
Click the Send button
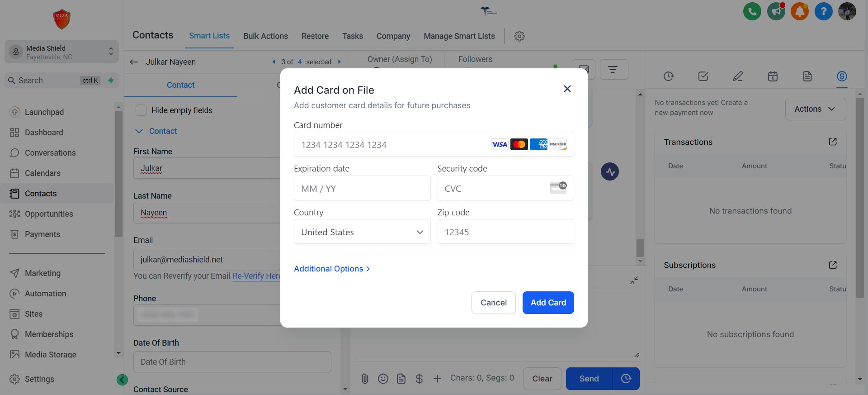coord(589,379)
